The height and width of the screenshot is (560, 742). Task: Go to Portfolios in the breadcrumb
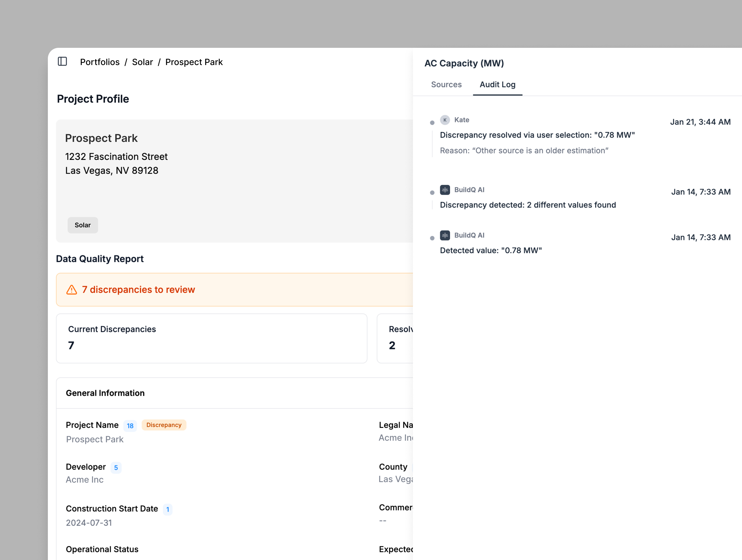pos(100,62)
